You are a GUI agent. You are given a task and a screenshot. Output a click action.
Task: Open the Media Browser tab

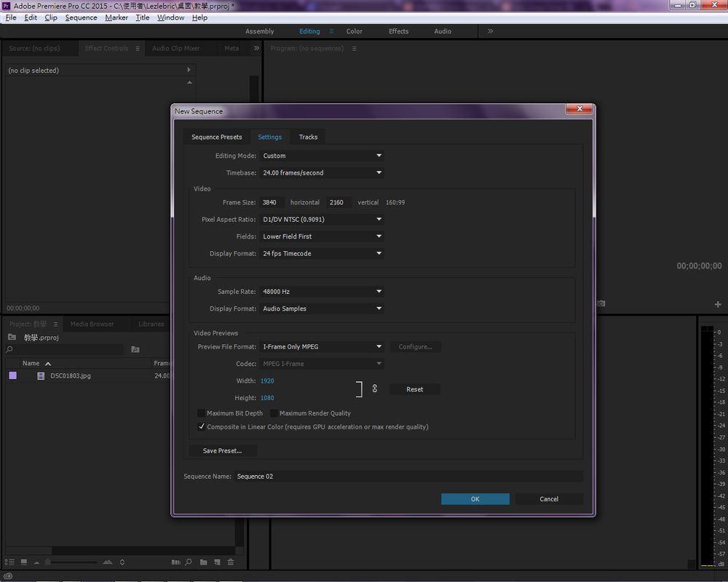[92, 324]
